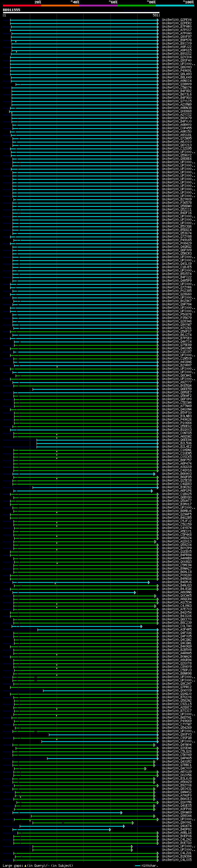Select the BB911555 query label
Screen dimensions: 197x868
tap(11, 10)
